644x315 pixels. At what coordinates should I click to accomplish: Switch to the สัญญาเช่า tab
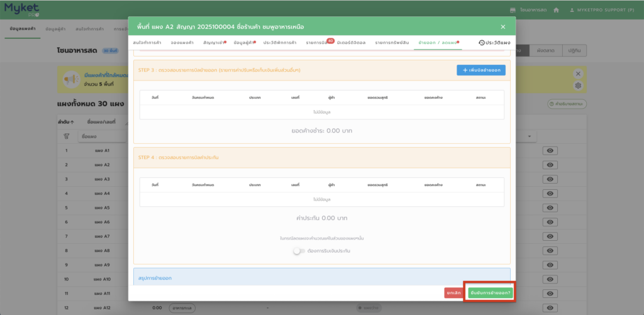coord(215,42)
